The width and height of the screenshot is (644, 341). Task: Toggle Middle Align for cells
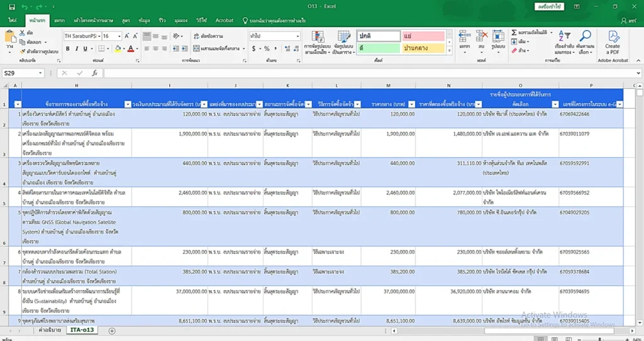156,36
